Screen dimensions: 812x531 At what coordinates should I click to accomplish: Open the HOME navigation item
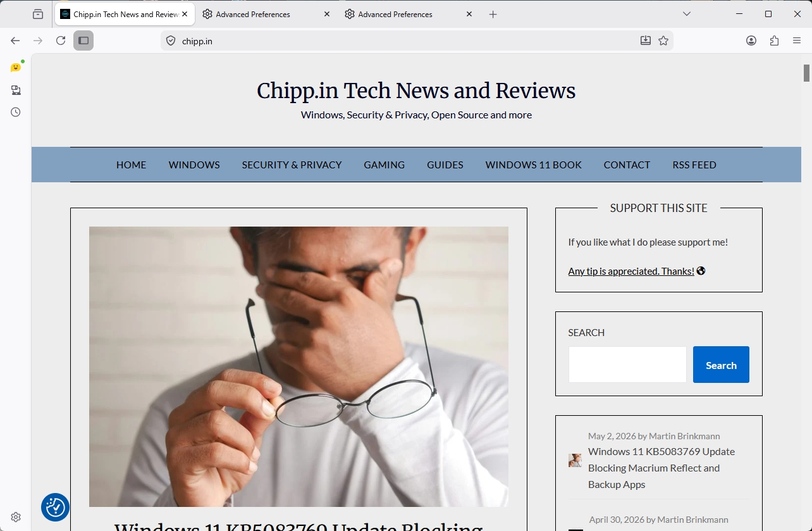(x=131, y=165)
